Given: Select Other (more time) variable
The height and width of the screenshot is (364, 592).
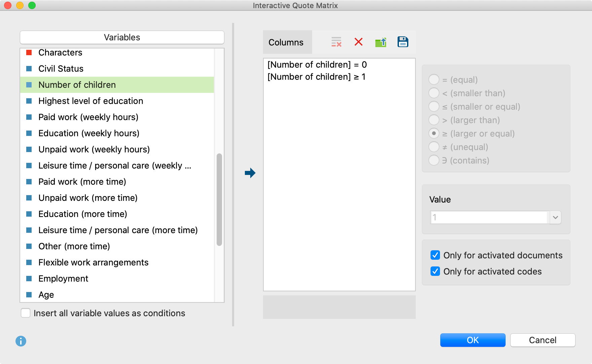Looking at the screenshot, I should [x=117, y=246].
